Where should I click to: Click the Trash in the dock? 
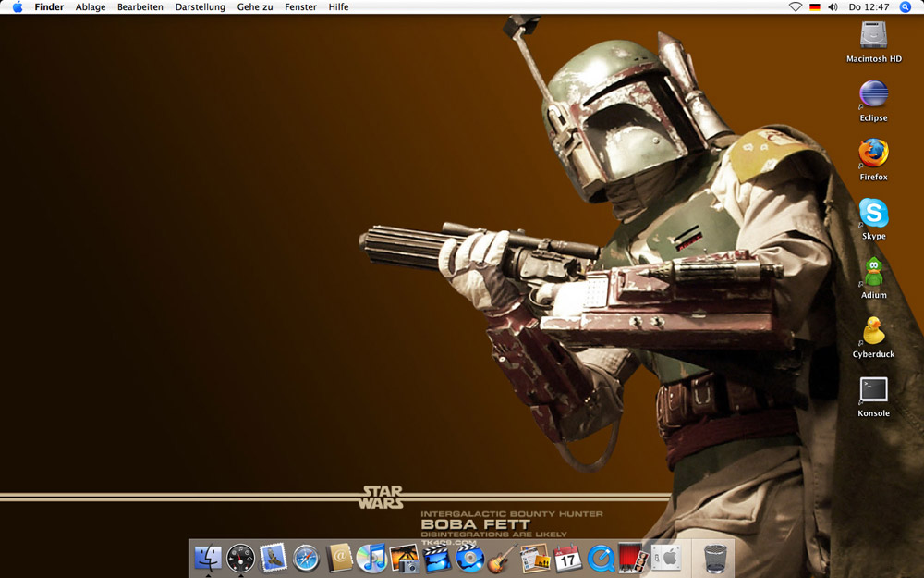715,558
